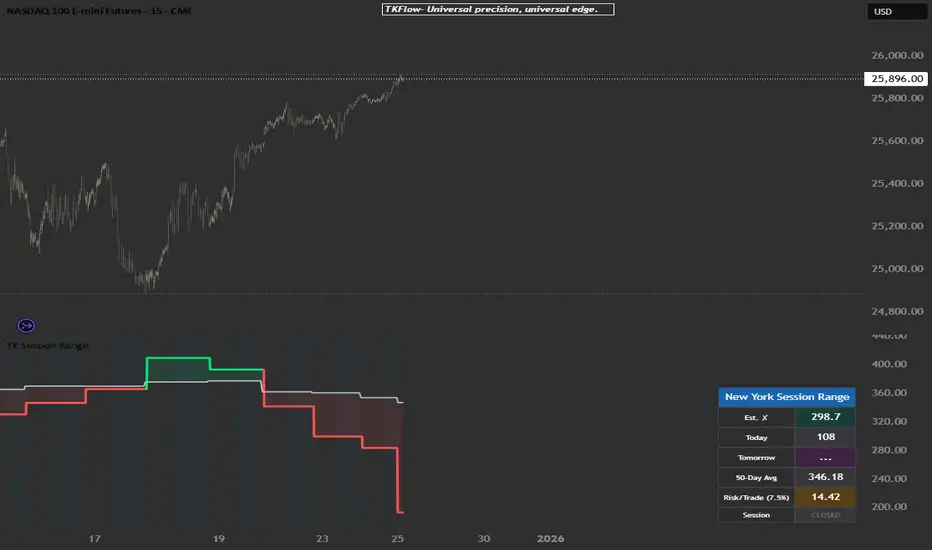Click the New York Session Range table header
932x550 pixels.
786,397
